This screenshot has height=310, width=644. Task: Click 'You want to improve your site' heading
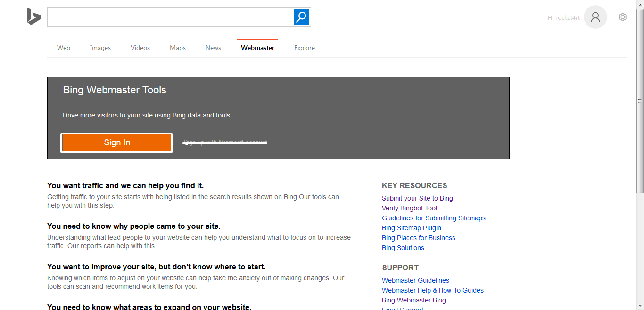157,267
